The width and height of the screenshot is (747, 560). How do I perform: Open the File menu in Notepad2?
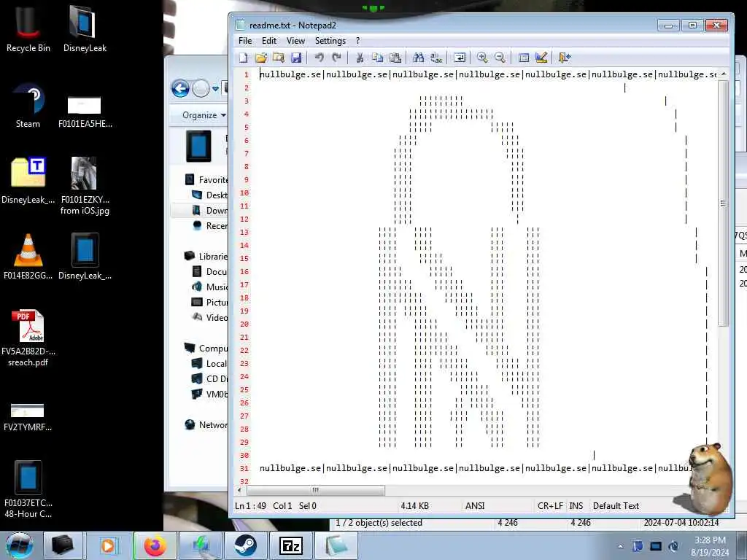245,41
